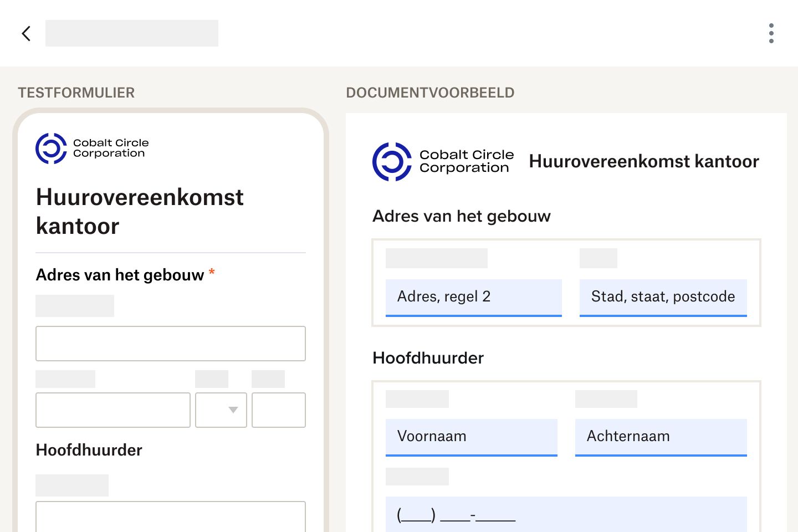Select the Achternaam field in preview
798x532 pixels.
click(x=661, y=437)
